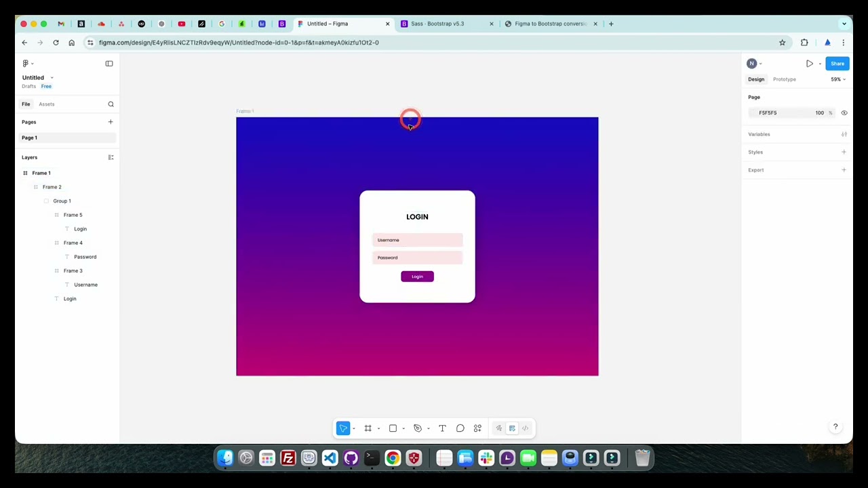Viewport: 868px width, 488px height.
Task: Click the layers panel options icon
Action: click(111, 157)
